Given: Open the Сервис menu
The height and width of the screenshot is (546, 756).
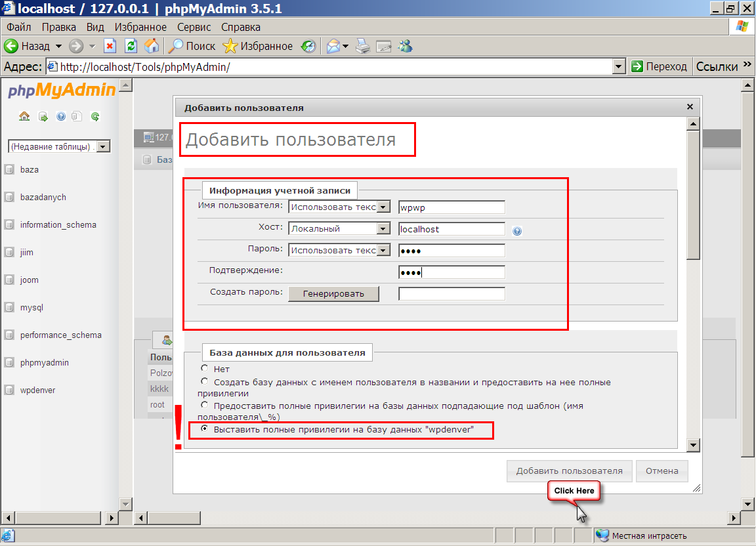Looking at the screenshot, I should point(194,27).
